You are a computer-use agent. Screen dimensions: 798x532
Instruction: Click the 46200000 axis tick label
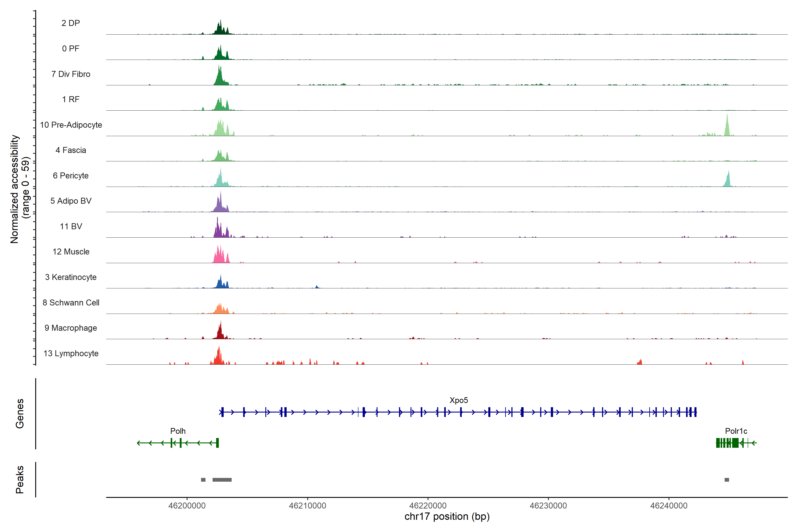(x=187, y=506)
